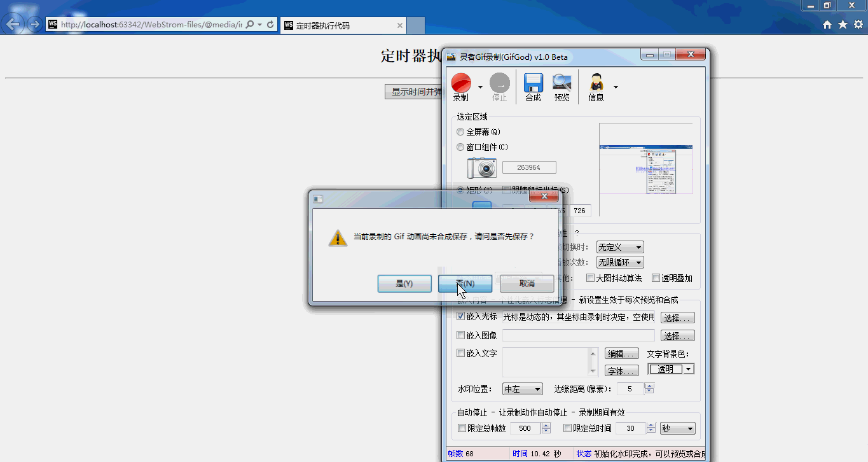This screenshot has width=868, height=462.
Task: Open the browser favorites star icon
Action: coord(843,25)
